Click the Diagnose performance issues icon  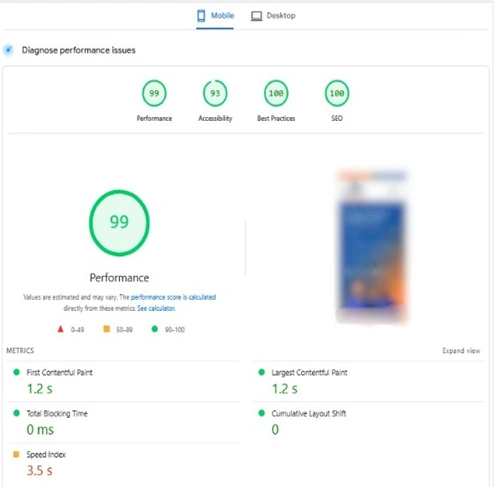(x=8, y=50)
